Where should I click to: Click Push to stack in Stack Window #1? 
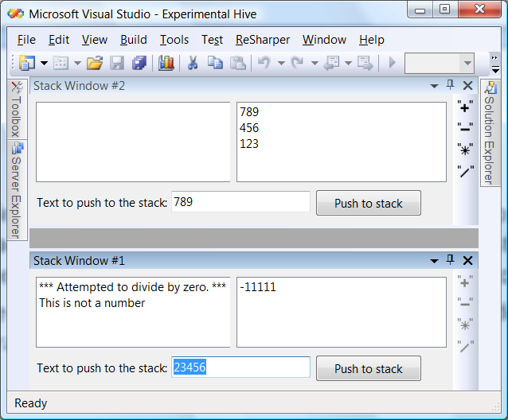pyautogui.click(x=369, y=368)
